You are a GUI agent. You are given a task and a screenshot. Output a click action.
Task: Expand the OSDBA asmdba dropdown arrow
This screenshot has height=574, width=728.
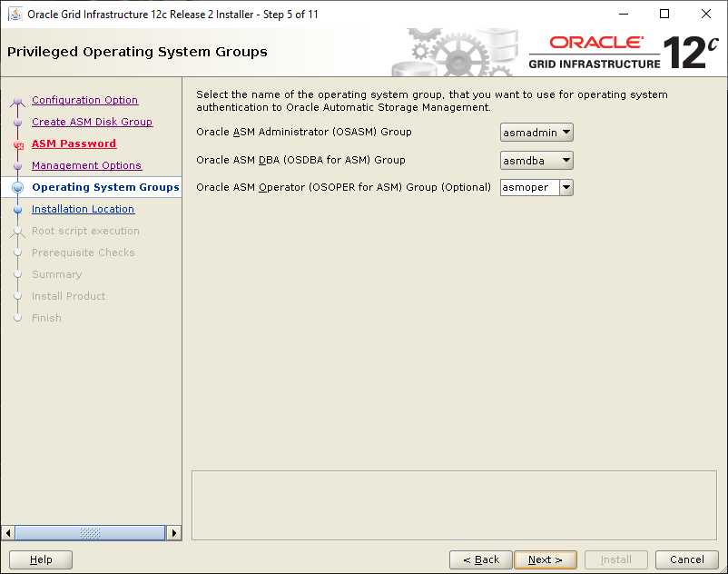coord(566,160)
